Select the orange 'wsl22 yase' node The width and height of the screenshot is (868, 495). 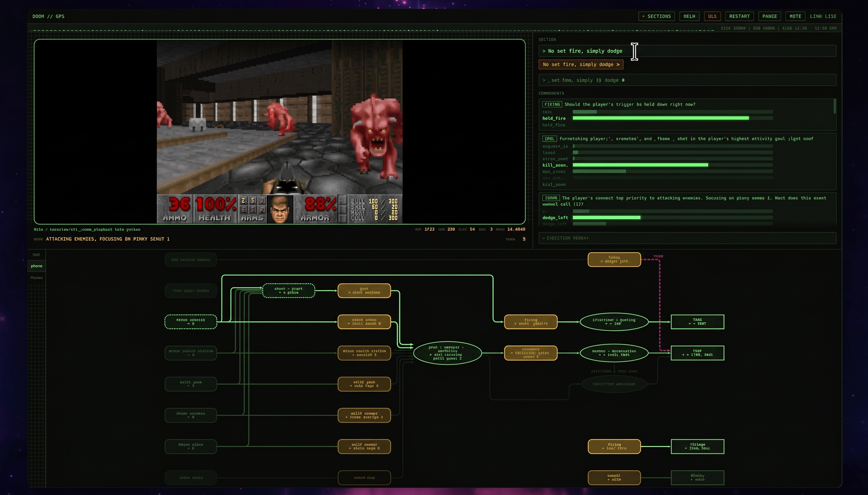(x=364, y=384)
